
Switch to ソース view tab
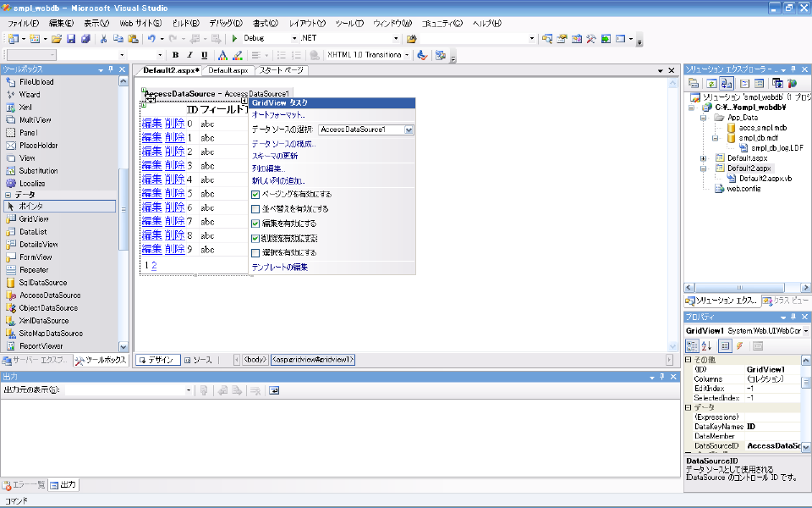(x=198, y=360)
